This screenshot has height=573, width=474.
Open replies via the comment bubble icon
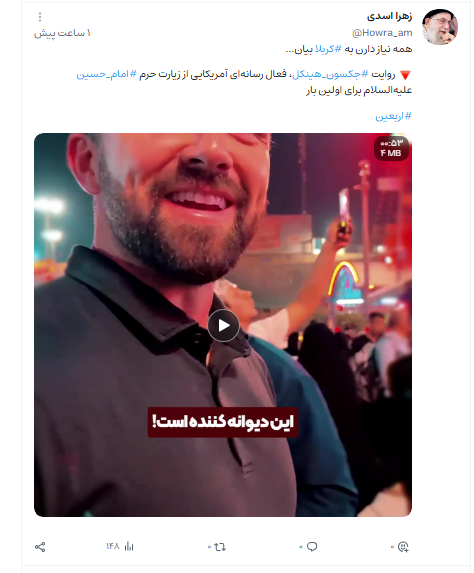(x=312, y=547)
